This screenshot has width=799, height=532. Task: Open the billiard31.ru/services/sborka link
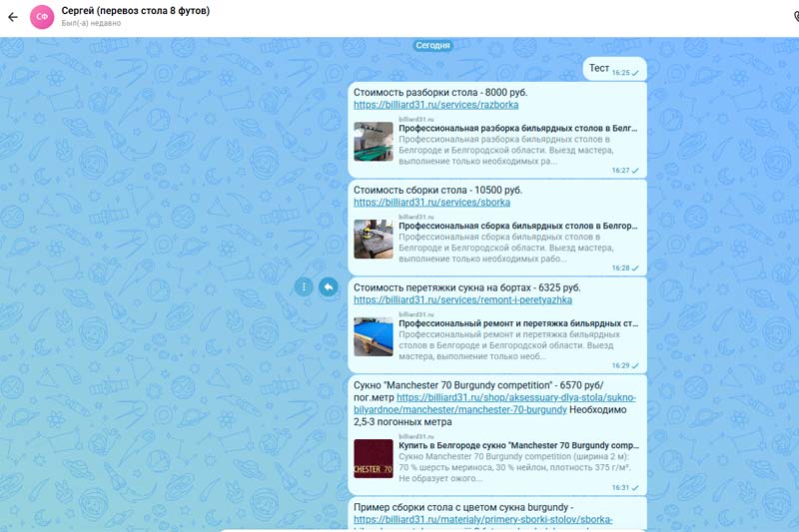point(432,203)
